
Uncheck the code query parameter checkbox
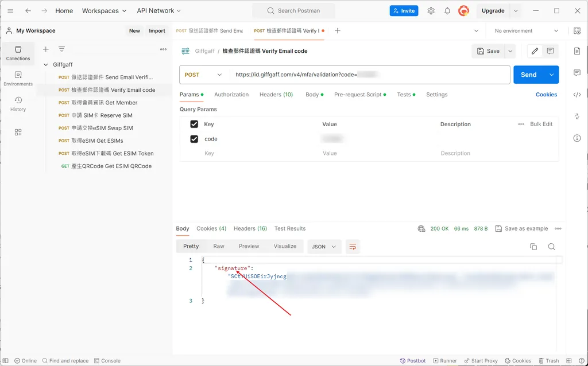[194, 139]
